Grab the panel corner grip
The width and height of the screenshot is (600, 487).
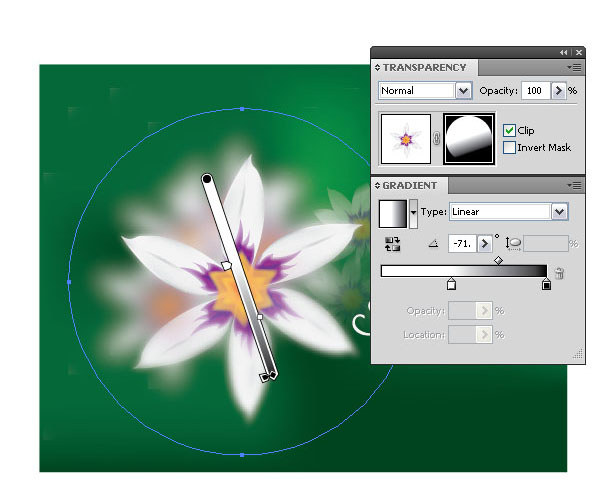(x=578, y=354)
